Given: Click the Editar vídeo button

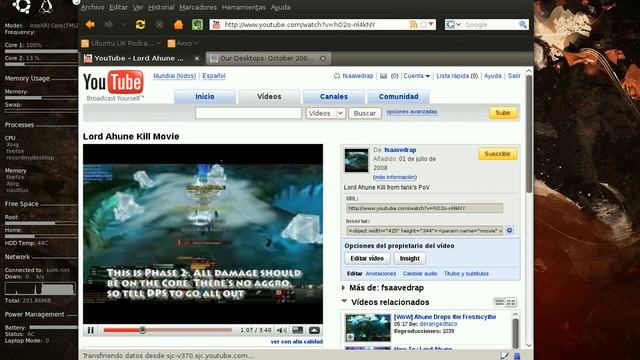Looking at the screenshot, I should click(367, 258).
